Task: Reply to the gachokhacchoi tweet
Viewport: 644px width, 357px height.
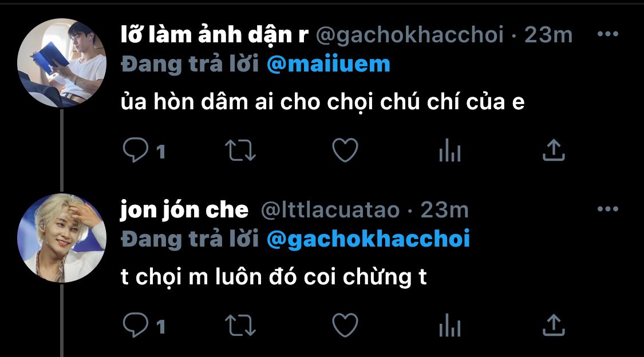Action: pos(136,150)
